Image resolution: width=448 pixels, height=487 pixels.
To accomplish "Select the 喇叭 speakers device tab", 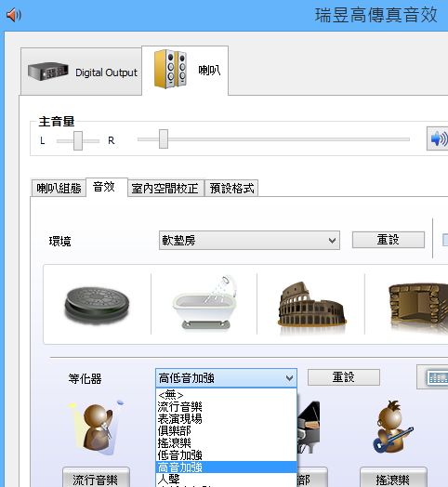I will 185,71.
